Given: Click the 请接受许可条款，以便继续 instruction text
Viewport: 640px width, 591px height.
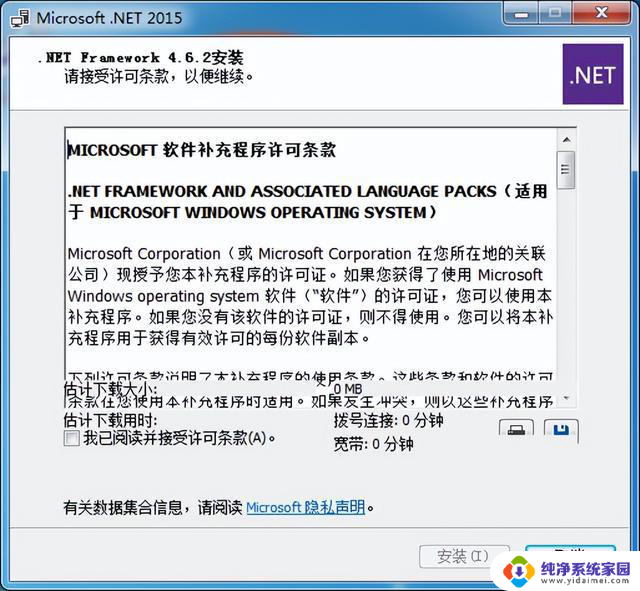Looking at the screenshot, I should 159,76.
